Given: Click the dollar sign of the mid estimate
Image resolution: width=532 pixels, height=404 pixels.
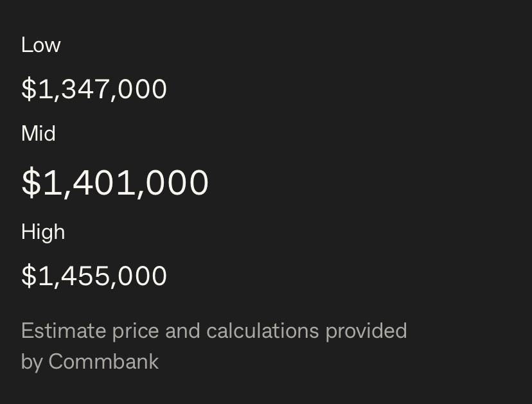Looking at the screenshot, I should coord(31,182).
